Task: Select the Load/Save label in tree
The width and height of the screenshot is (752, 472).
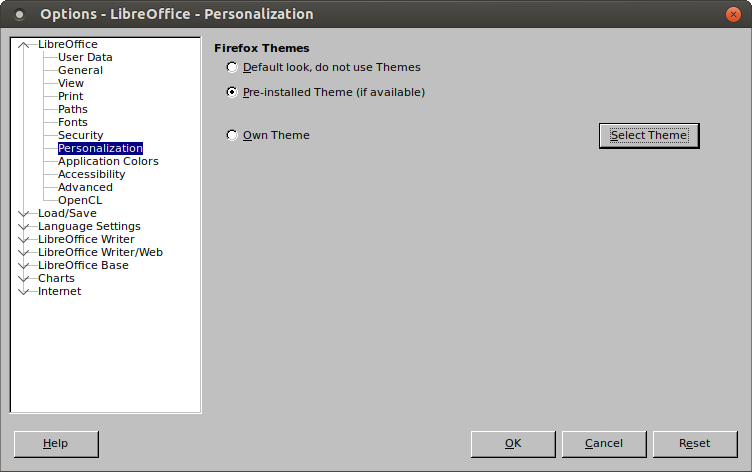Action: [67, 213]
